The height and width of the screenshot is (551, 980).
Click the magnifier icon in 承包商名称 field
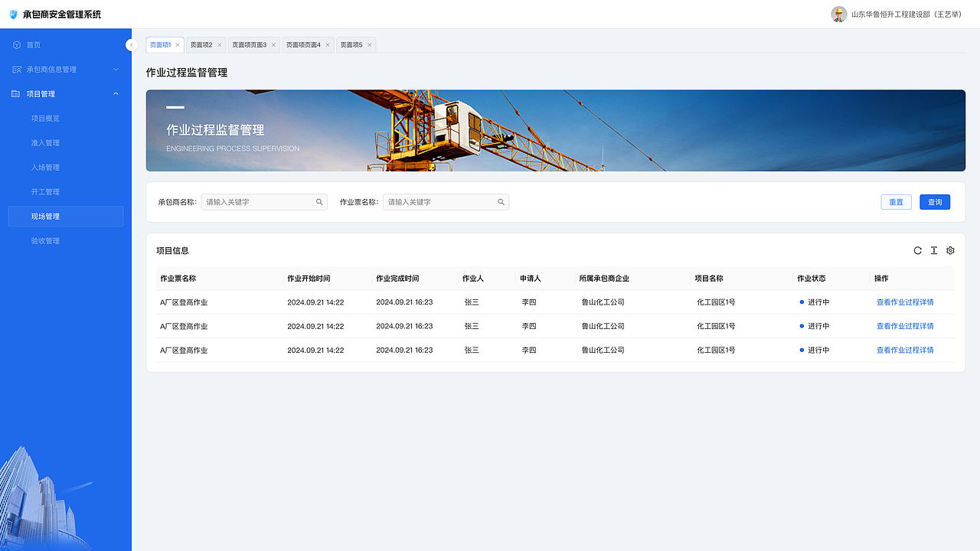319,201
